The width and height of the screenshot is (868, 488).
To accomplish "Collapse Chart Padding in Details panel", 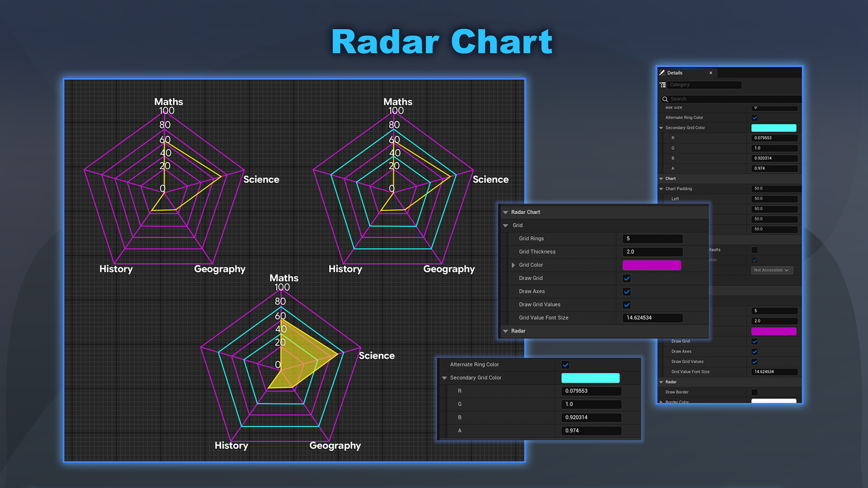I will pos(661,189).
